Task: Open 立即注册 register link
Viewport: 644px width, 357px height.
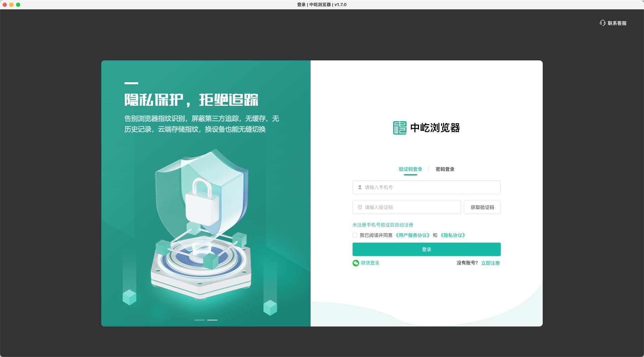Action: tap(490, 263)
